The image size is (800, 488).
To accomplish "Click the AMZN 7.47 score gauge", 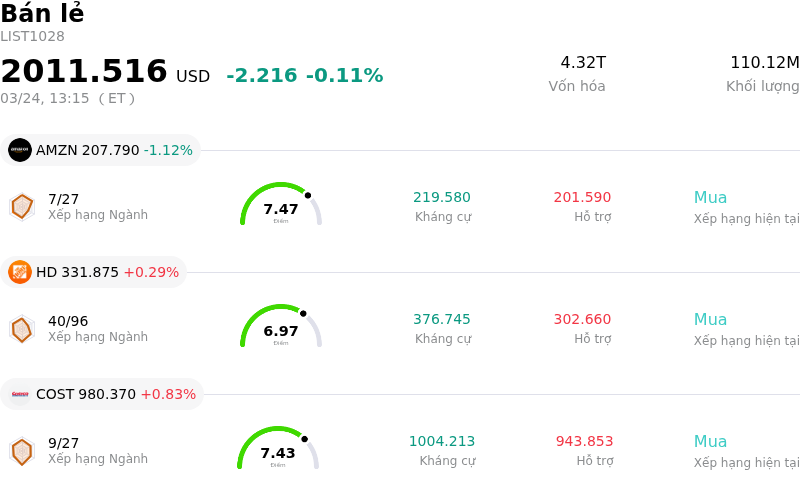I will 281,206.
